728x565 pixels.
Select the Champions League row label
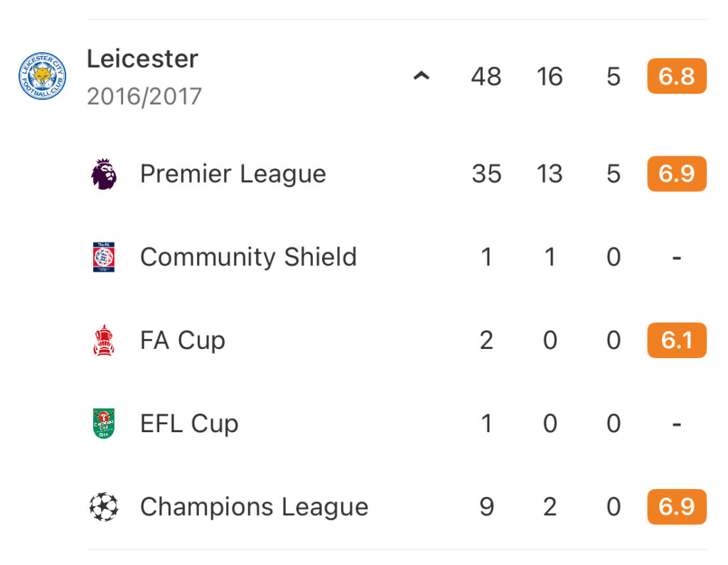click(x=255, y=507)
